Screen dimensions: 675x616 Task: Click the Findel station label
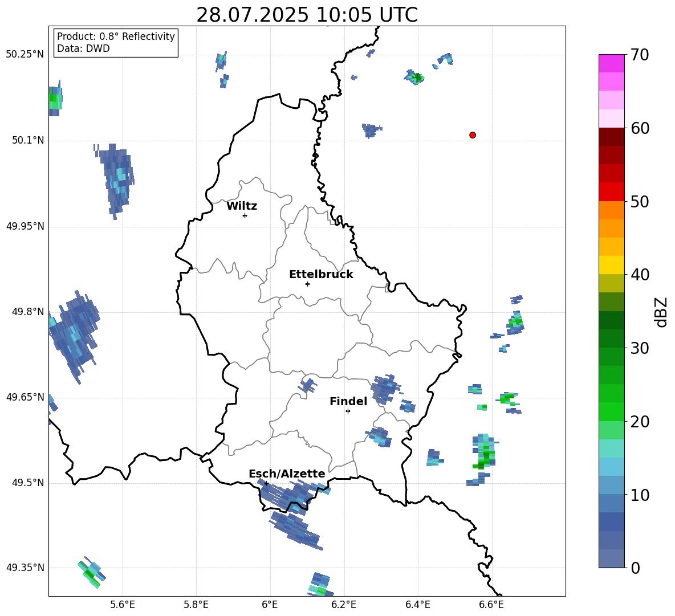348,401
